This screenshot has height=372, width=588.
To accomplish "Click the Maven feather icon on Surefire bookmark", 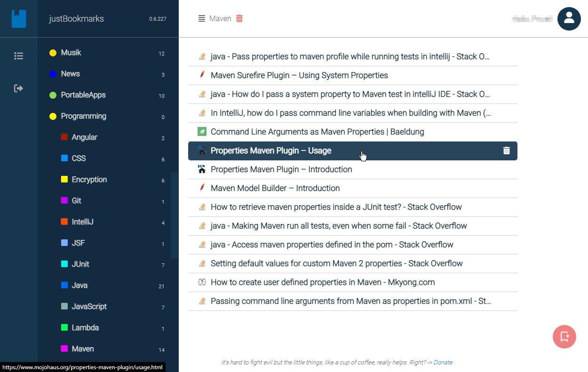I will 202,75.
